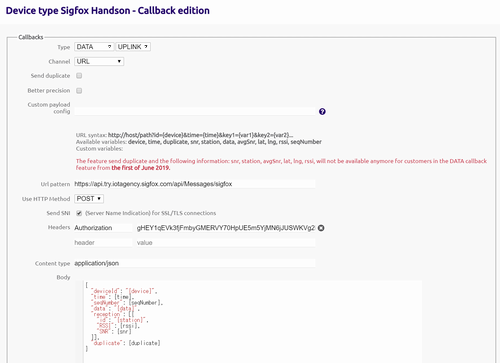The height and width of the screenshot is (363, 500).
Task: Edit the Content type field
Action: pyautogui.click(x=195, y=263)
